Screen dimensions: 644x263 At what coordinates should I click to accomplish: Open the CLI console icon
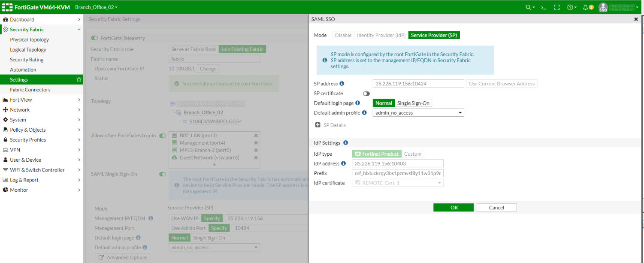[543, 7]
